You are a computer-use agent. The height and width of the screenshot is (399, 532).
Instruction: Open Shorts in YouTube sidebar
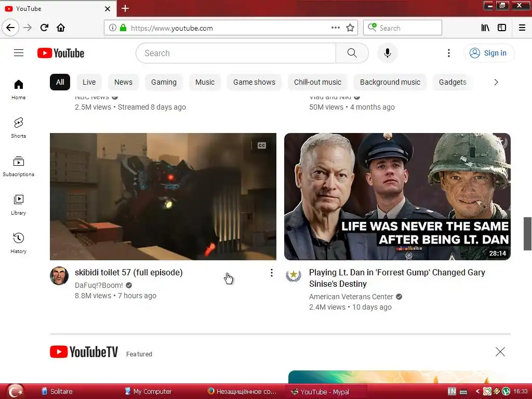[18, 128]
